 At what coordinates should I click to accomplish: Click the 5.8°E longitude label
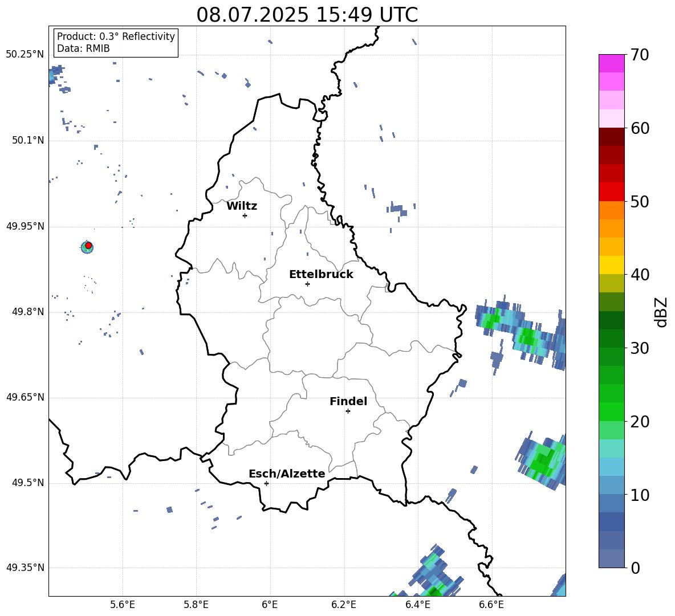tap(196, 605)
